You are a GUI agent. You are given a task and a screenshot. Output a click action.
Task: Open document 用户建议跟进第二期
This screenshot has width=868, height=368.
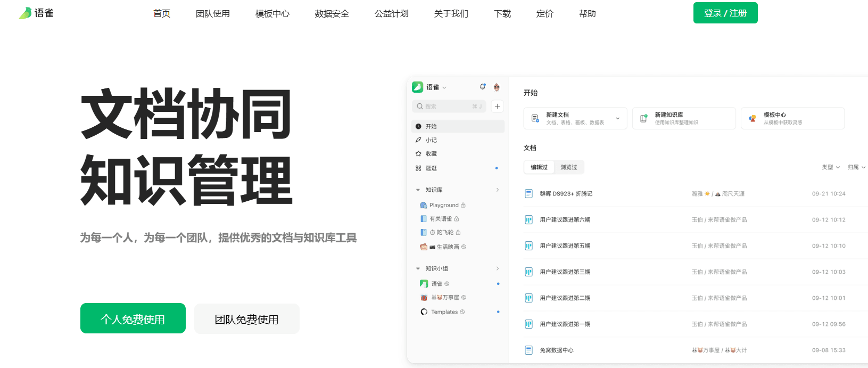[565, 298]
